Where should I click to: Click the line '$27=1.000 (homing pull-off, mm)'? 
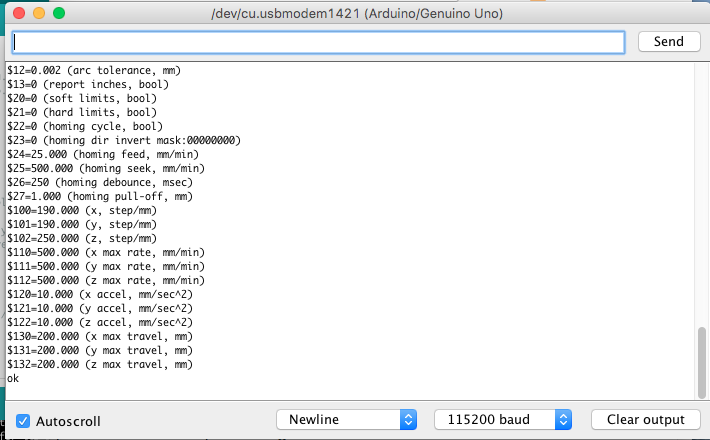(100, 196)
